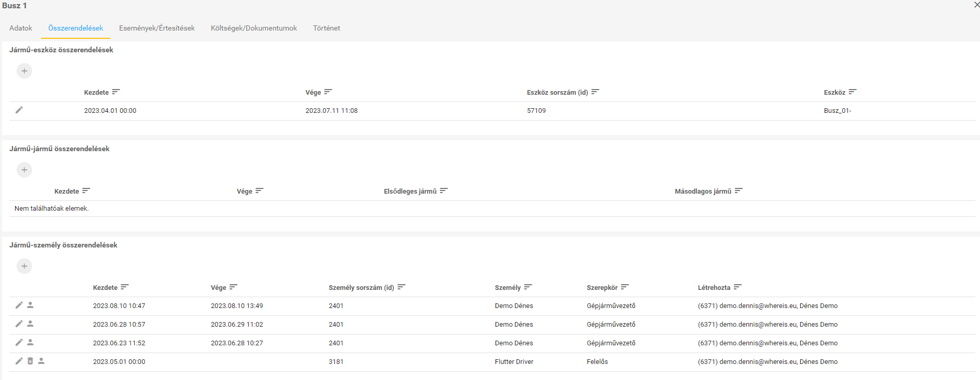Sort vehicle table by Elsődleges jármű
Image resolution: width=980 pixels, height=380 pixels.
pyautogui.click(x=444, y=191)
